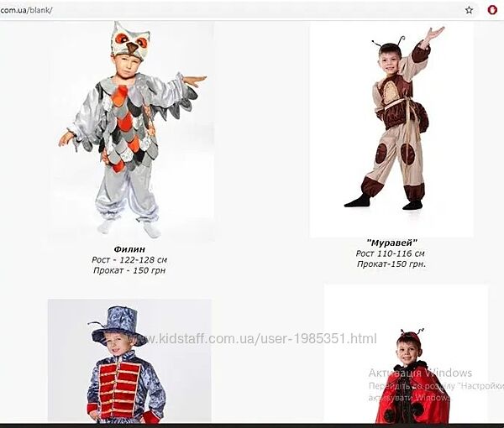Open the red Opera extension icon
504x428 pixels.
[x=492, y=10]
